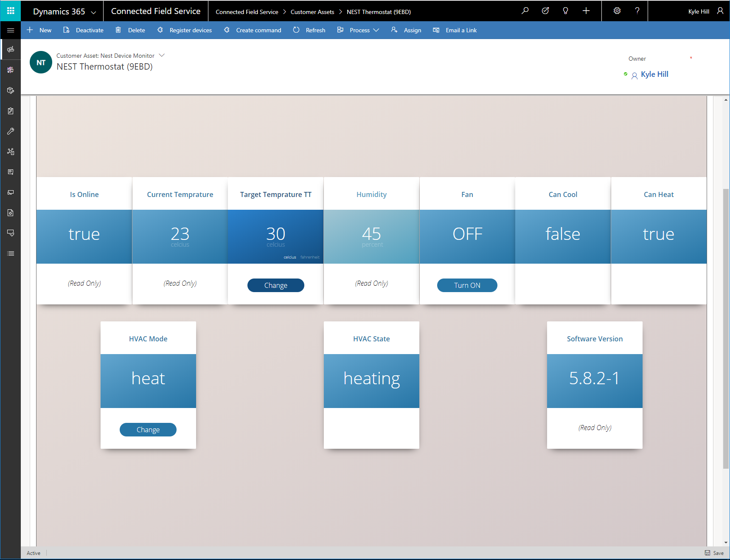The height and width of the screenshot is (560, 730).
Task: Click the Target Temperature 30 value
Action: point(276,234)
